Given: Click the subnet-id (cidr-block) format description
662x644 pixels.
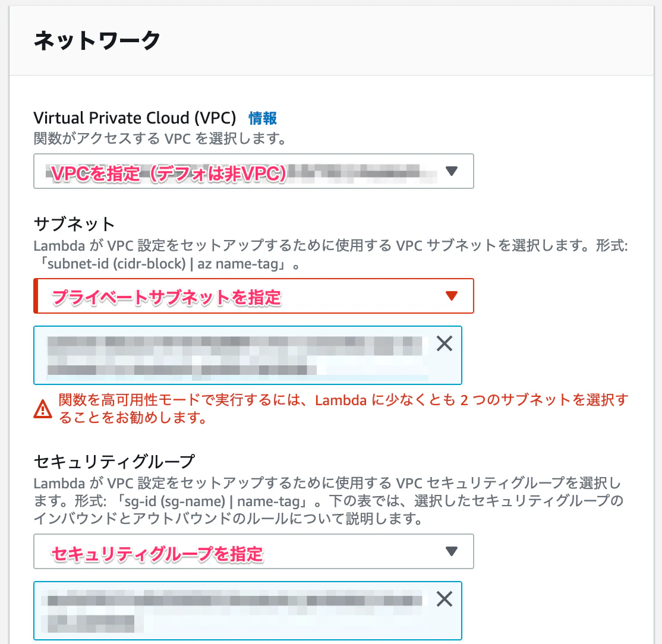Looking at the screenshot, I should [330, 254].
